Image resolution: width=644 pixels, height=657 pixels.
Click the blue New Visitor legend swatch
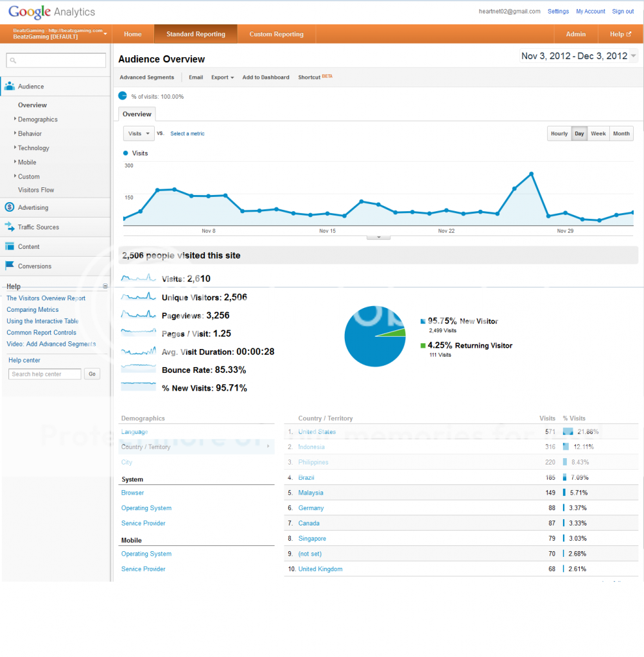[x=422, y=321]
